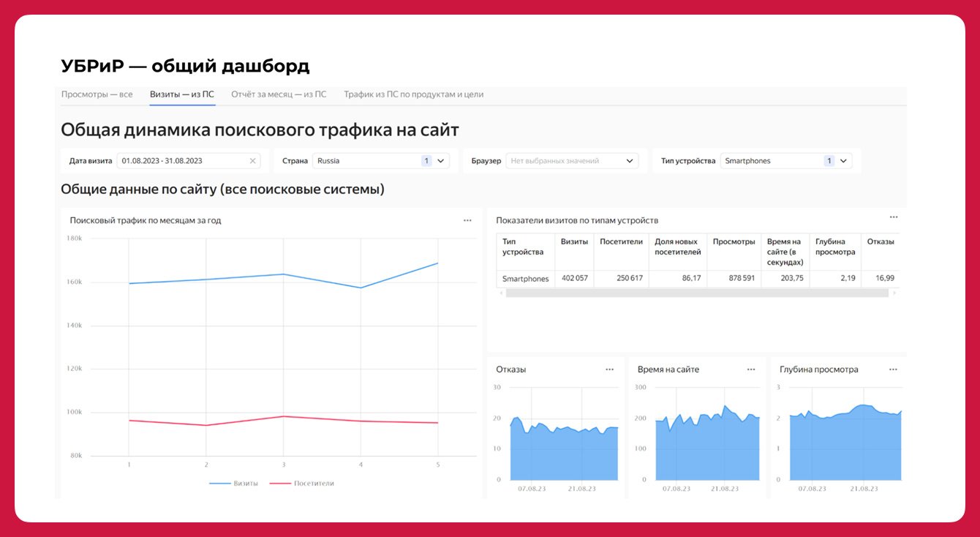This screenshot has width=980, height=537.
Task: Click the view depth value 2,19
Action: point(848,279)
